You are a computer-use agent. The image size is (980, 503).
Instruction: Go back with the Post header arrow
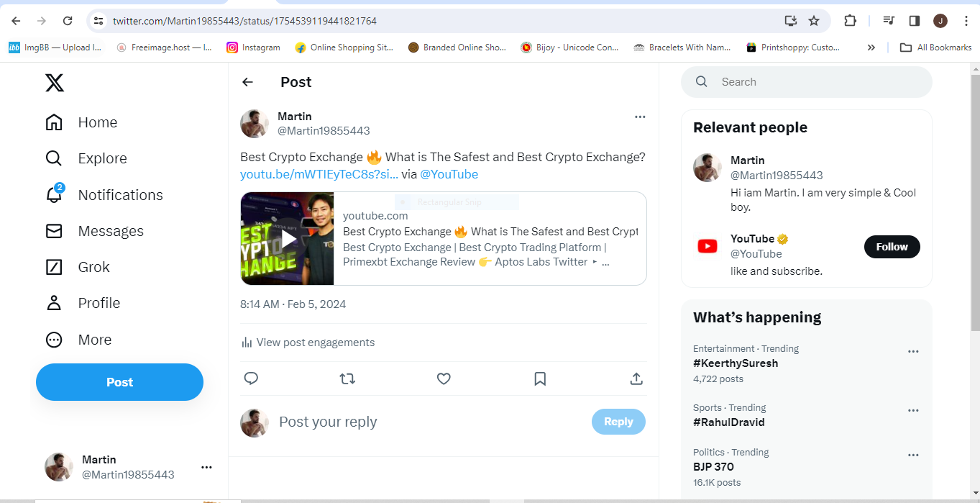pyautogui.click(x=247, y=82)
